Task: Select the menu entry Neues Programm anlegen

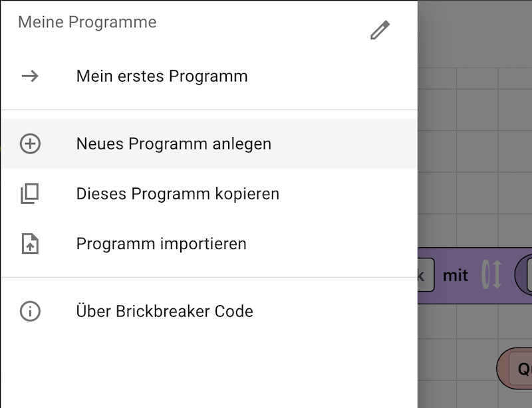Action: (x=174, y=144)
